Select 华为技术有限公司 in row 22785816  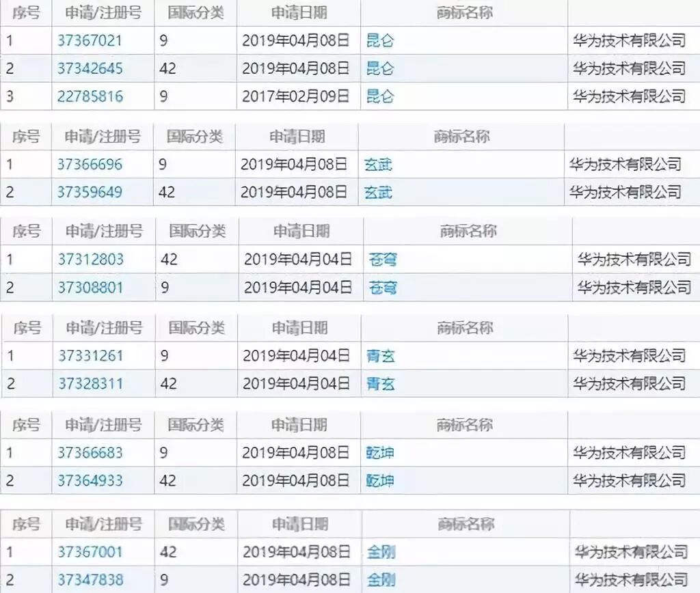tap(630, 96)
